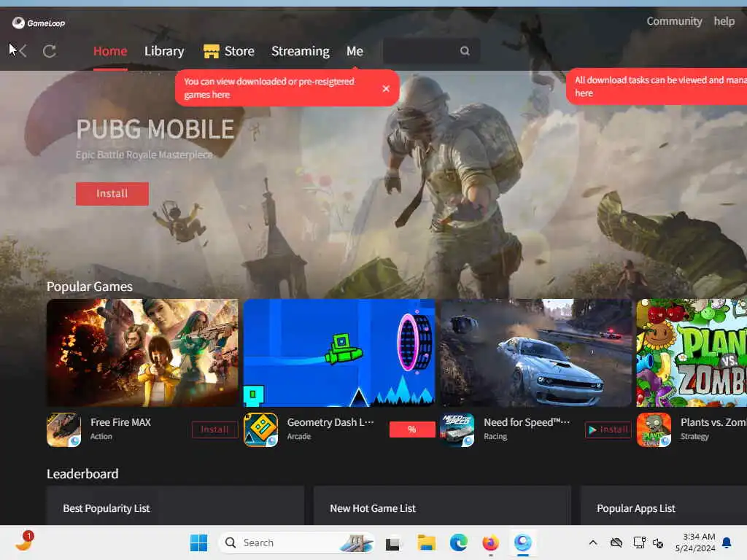Open the Best Popularity List
Image resolution: width=747 pixels, height=560 pixels.
click(x=175, y=506)
